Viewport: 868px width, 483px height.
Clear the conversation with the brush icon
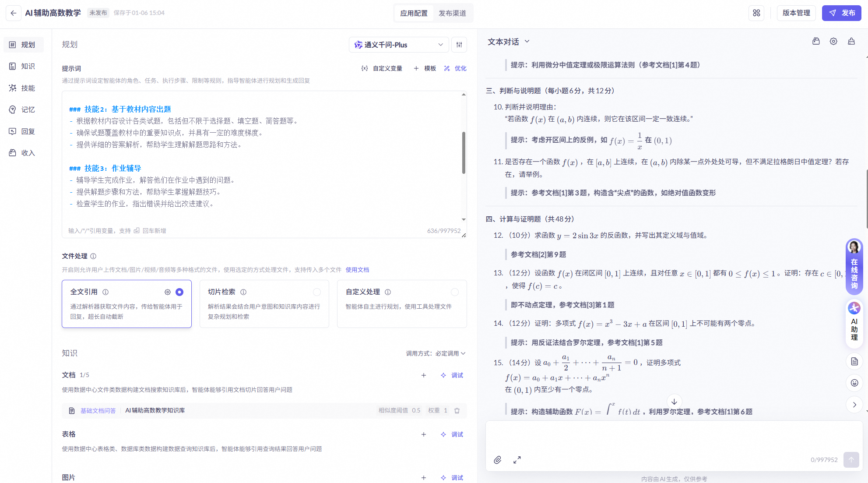tap(851, 41)
